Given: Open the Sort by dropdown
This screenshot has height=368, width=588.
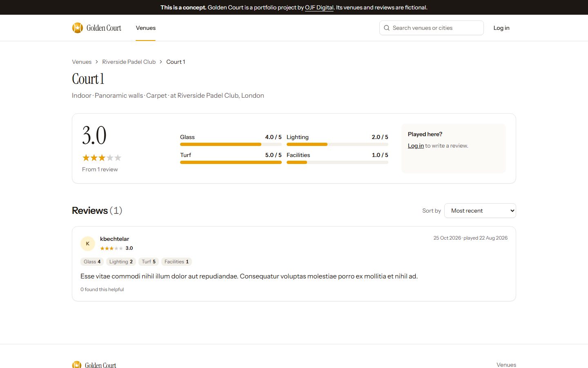Looking at the screenshot, I should click(x=480, y=211).
